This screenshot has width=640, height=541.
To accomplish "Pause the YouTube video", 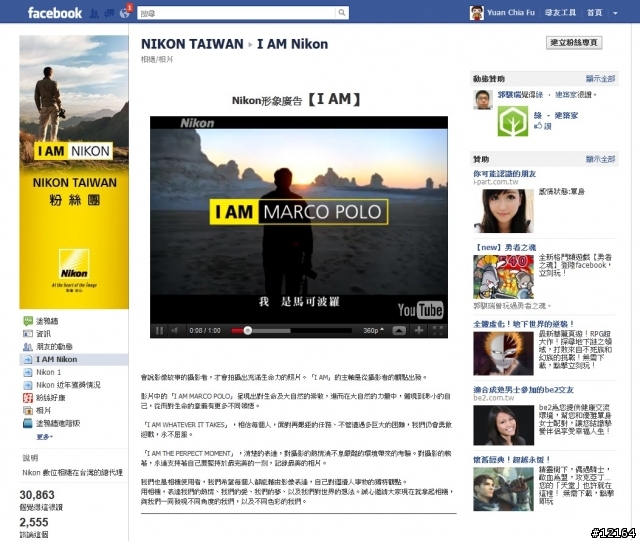I will click(x=159, y=330).
